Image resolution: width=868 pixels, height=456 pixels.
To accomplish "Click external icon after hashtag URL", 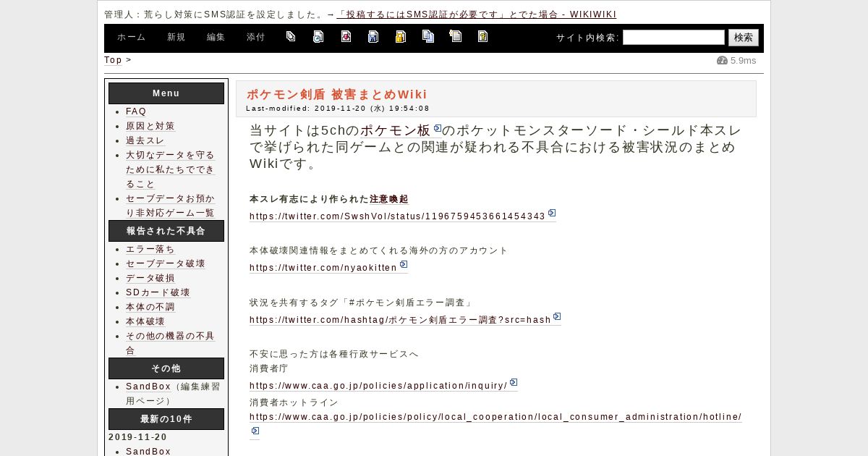I will tap(557, 316).
